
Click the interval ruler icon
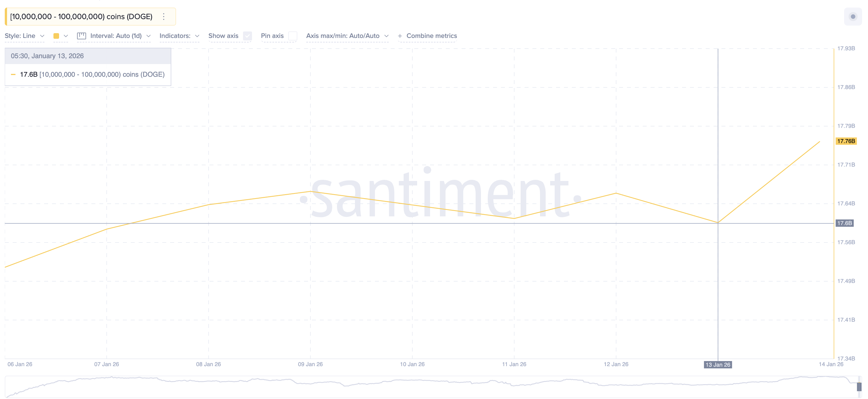[82, 36]
